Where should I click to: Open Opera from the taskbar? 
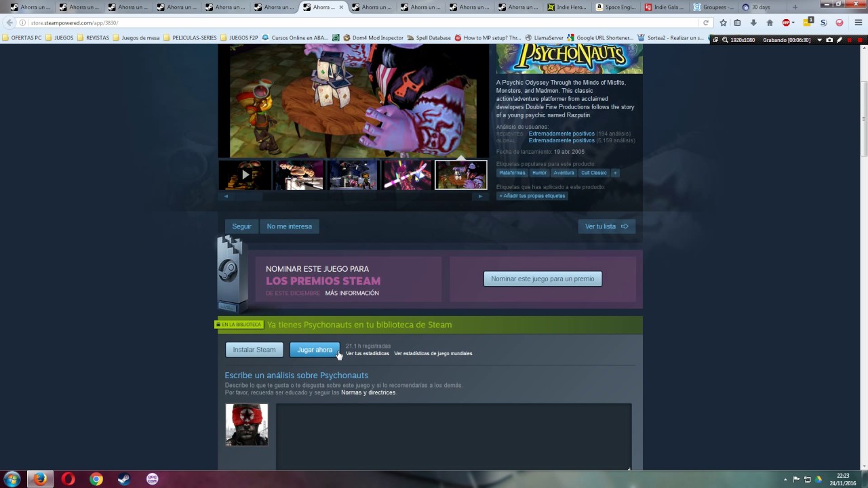(x=68, y=479)
